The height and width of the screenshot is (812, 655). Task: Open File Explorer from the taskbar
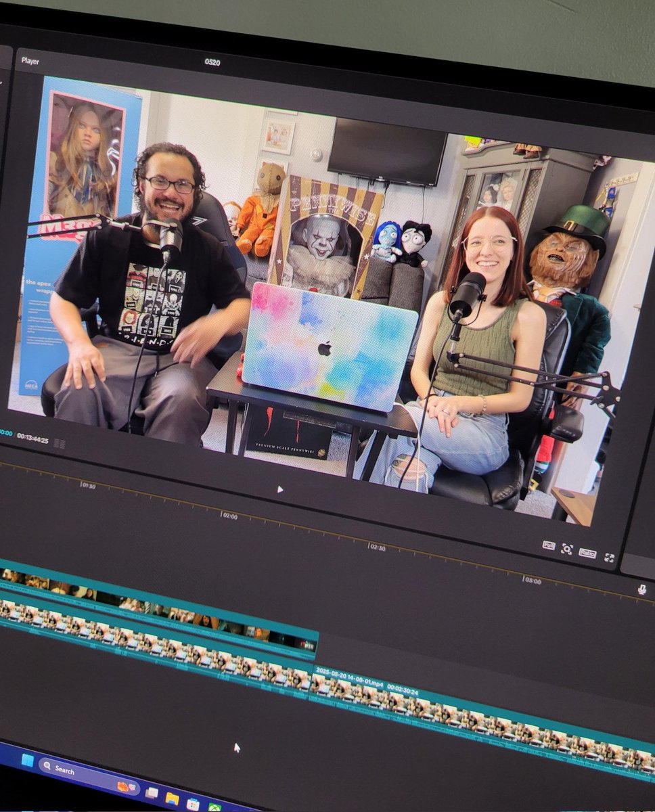[172, 798]
